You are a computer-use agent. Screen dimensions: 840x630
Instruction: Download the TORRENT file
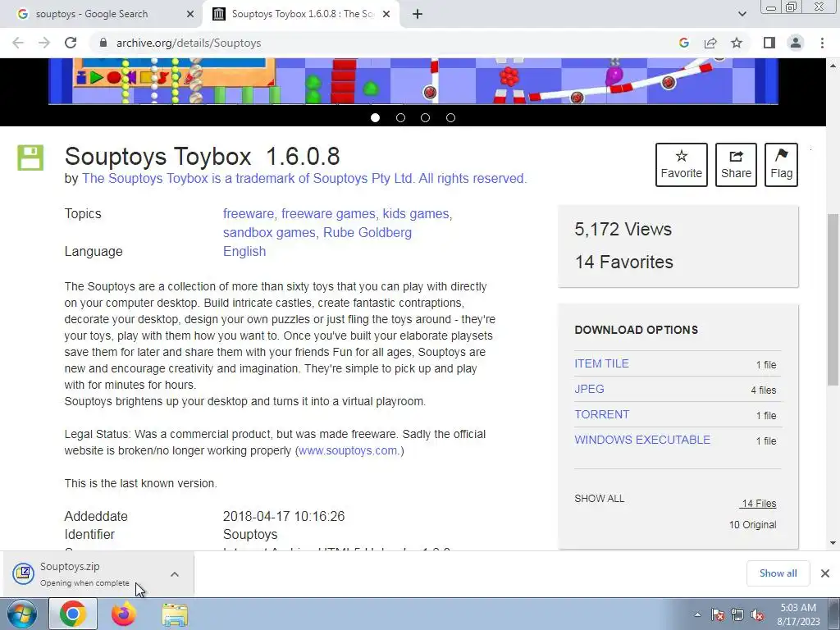(x=601, y=414)
